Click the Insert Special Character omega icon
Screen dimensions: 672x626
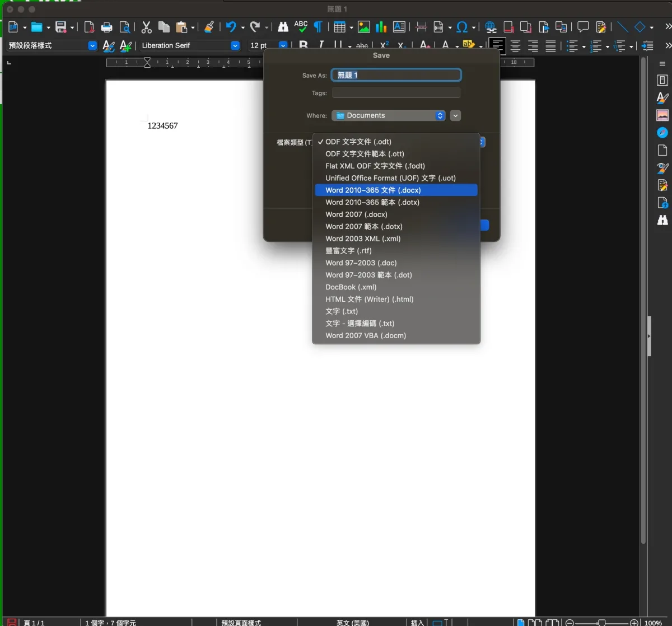pyautogui.click(x=462, y=27)
